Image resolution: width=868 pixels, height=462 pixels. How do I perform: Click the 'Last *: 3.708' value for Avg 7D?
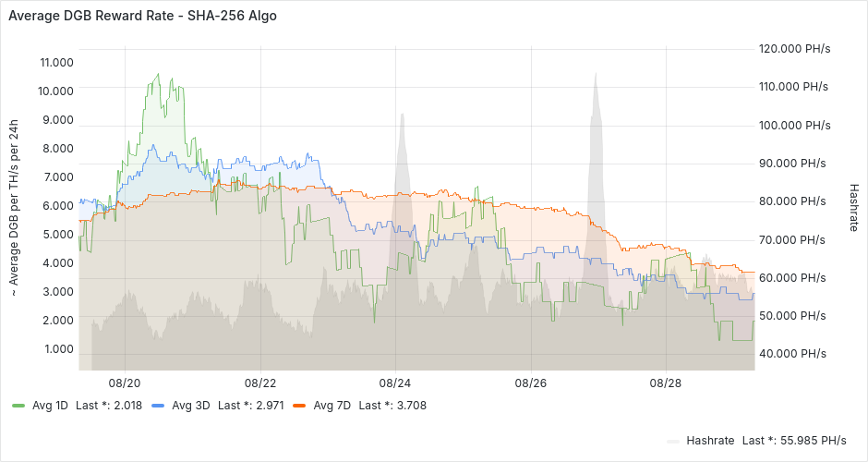pos(392,406)
